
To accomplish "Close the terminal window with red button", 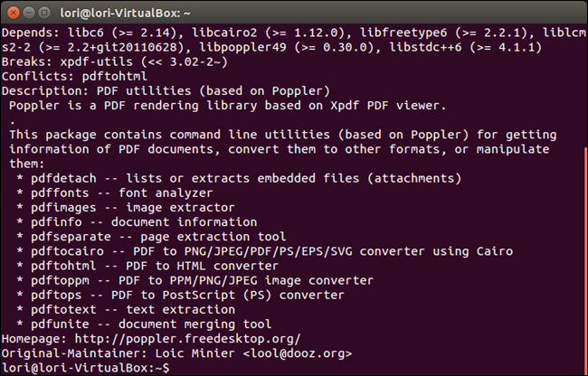I will [x=14, y=13].
